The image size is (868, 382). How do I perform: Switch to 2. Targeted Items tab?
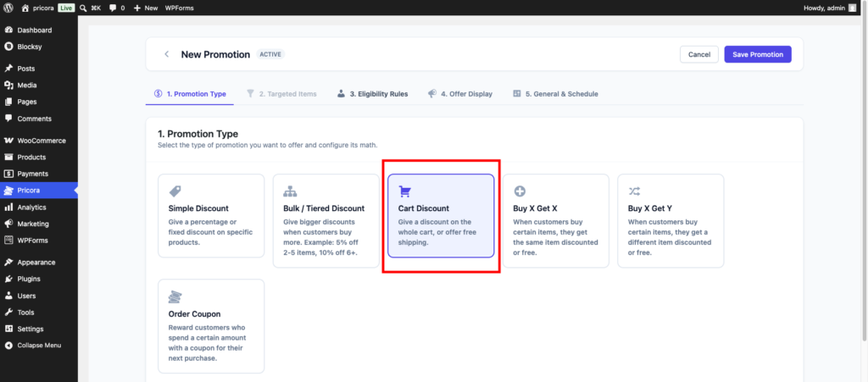click(x=281, y=94)
